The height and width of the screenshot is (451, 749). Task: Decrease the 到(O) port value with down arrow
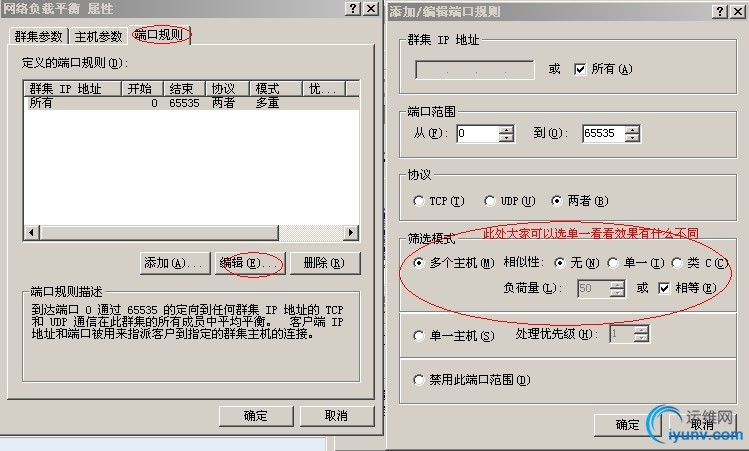pos(632,138)
